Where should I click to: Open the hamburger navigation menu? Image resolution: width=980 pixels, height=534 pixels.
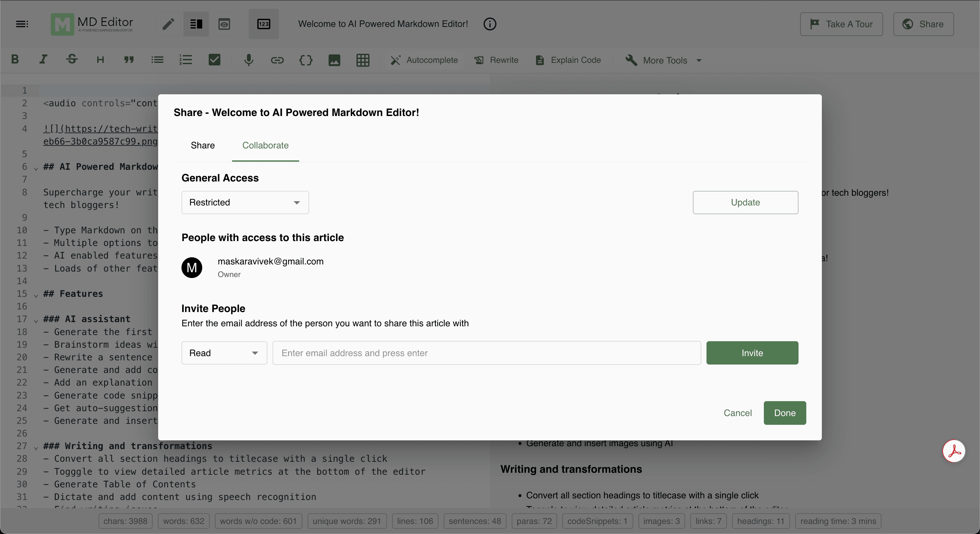coord(22,24)
